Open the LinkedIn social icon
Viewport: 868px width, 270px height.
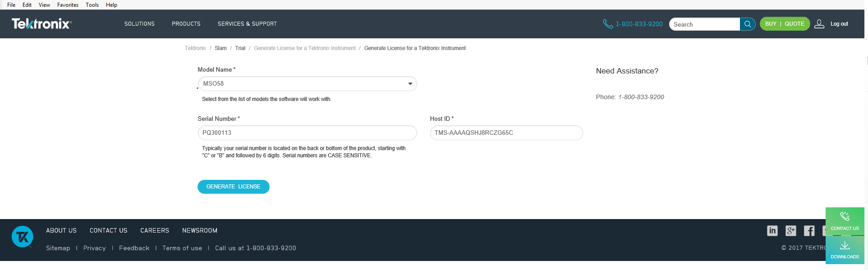(x=772, y=231)
